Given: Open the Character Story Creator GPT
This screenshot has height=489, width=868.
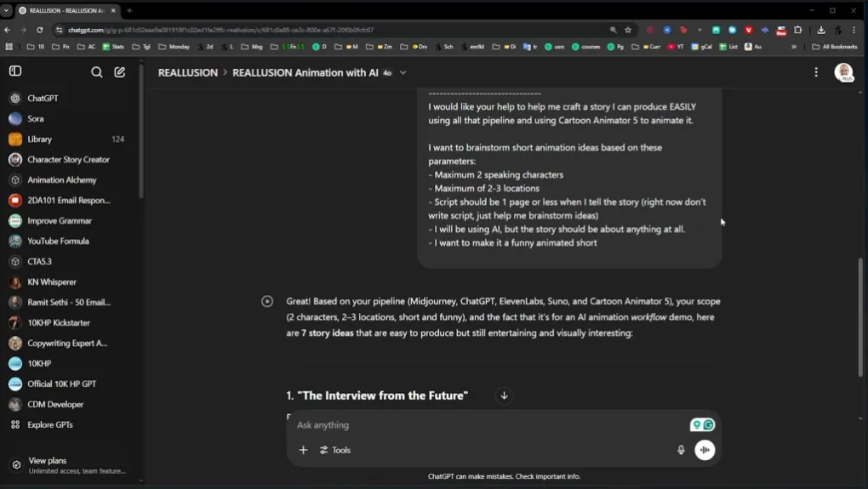Looking at the screenshot, I should (x=69, y=159).
